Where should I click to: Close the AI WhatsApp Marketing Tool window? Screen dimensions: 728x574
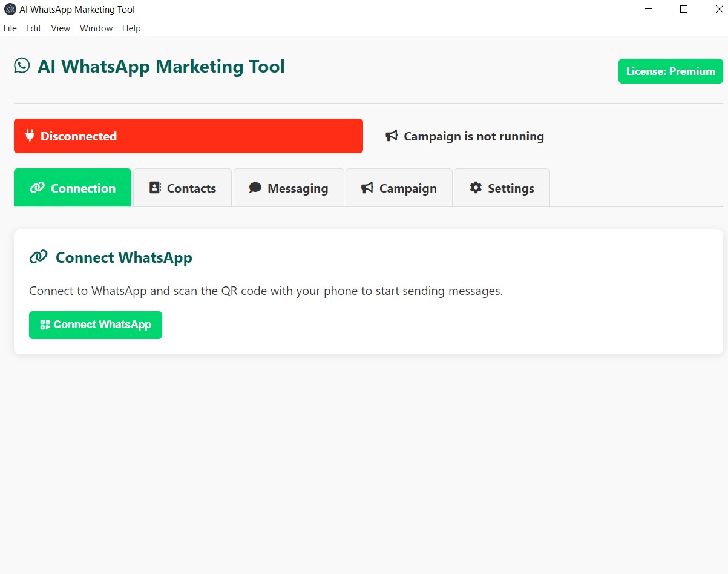pyautogui.click(x=719, y=9)
